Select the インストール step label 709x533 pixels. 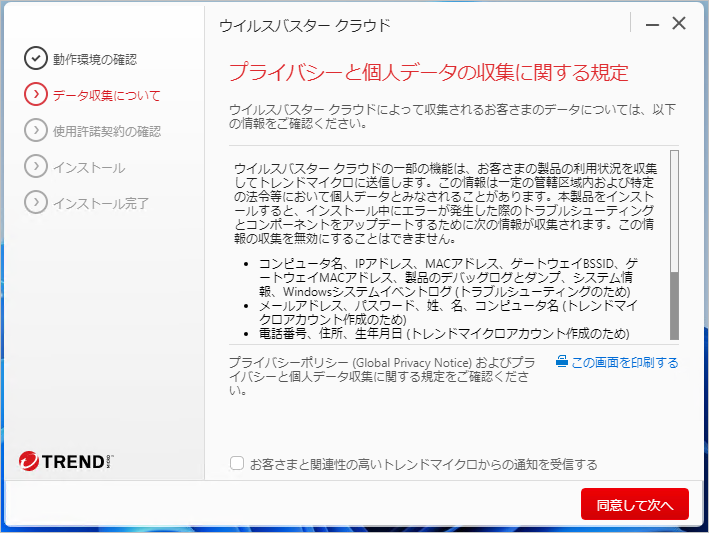(x=89, y=168)
